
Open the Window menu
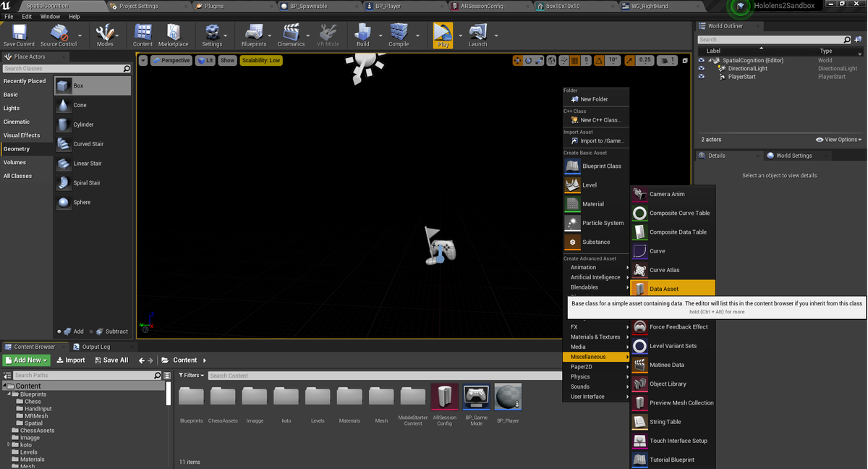pyautogui.click(x=51, y=16)
